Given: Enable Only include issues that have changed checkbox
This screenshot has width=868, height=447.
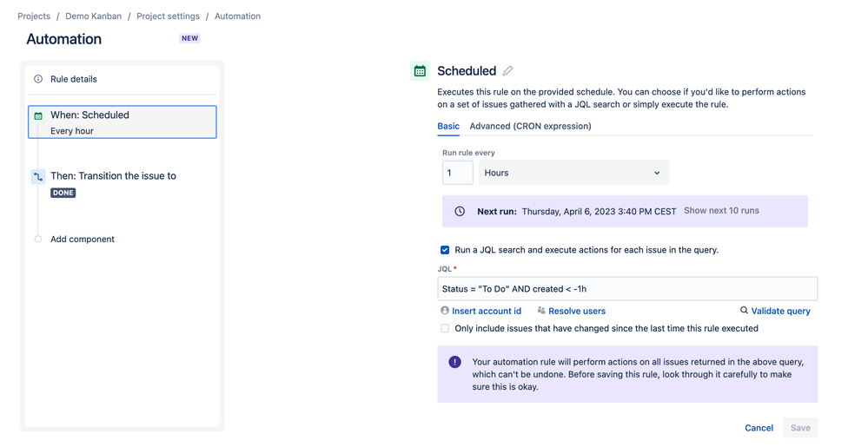Looking at the screenshot, I should click(445, 328).
